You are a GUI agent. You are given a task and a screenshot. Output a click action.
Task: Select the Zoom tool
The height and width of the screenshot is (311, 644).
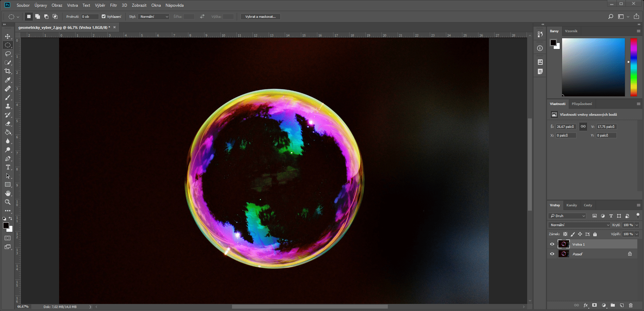tap(8, 202)
